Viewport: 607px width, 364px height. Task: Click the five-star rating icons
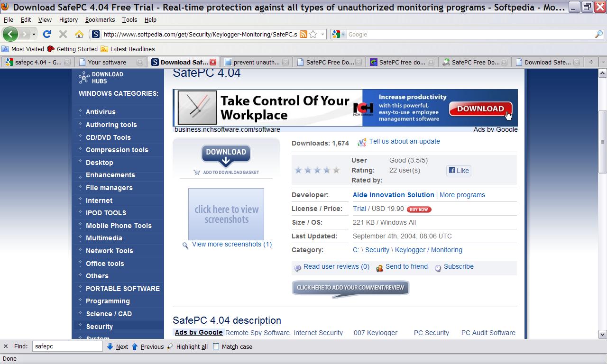pos(317,170)
